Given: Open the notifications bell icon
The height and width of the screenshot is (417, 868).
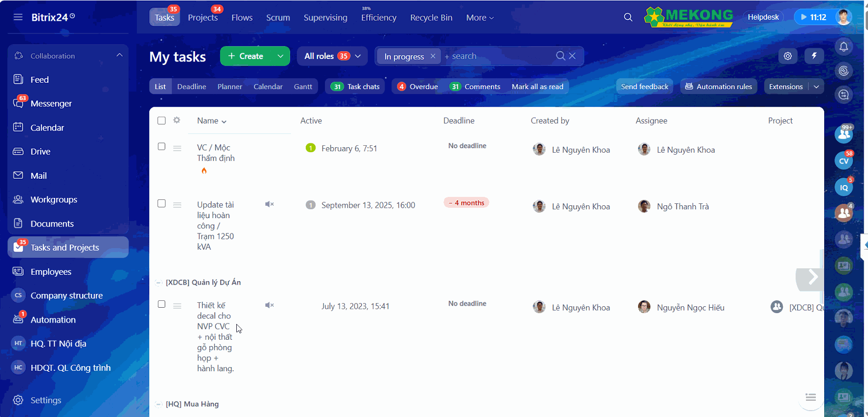Looking at the screenshot, I should pyautogui.click(x=843, y=47).
